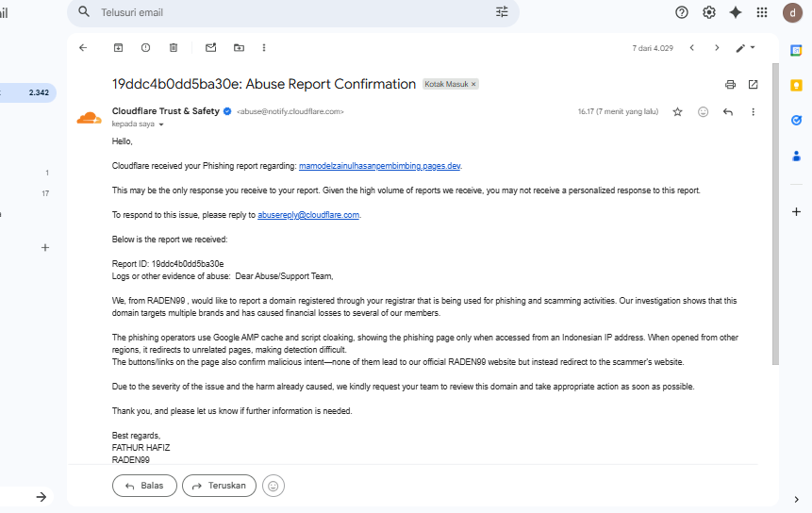Show advanced search options in search bar
The image size is (812, 513).
(x=502, y=12)
